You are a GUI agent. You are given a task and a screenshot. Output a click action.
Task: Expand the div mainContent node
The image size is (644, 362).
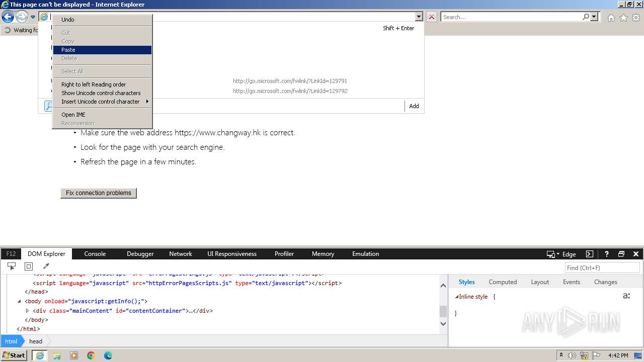(x=28, y=311)
